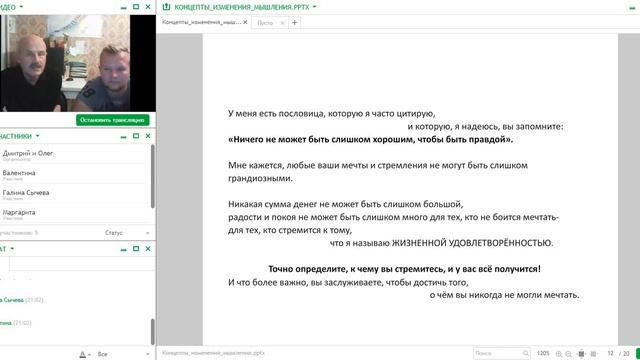Click the chat message from Сычева at 21:02
The image size is (640, 360).
coord(22,300)
